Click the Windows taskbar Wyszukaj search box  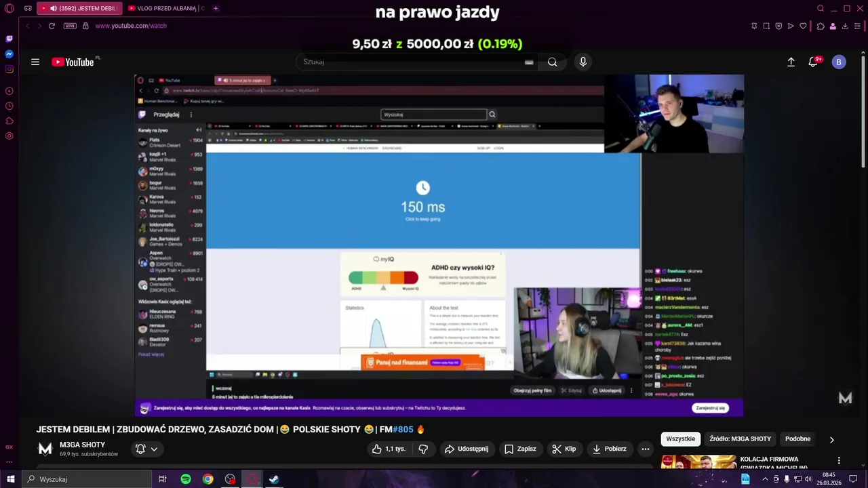point(87,479)
